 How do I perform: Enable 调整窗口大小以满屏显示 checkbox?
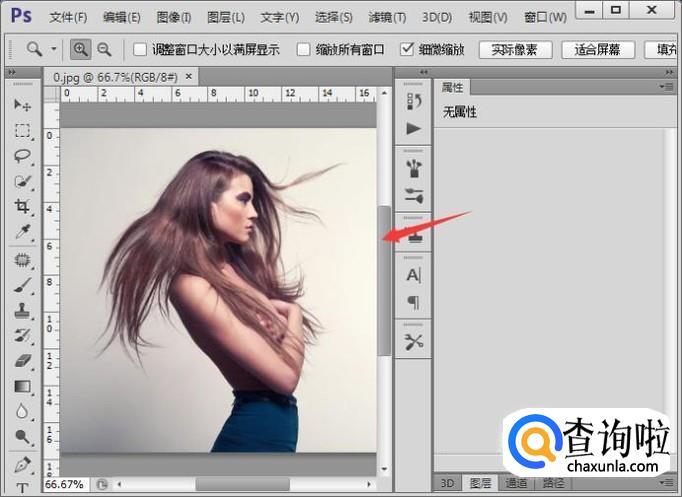(140, 49)
